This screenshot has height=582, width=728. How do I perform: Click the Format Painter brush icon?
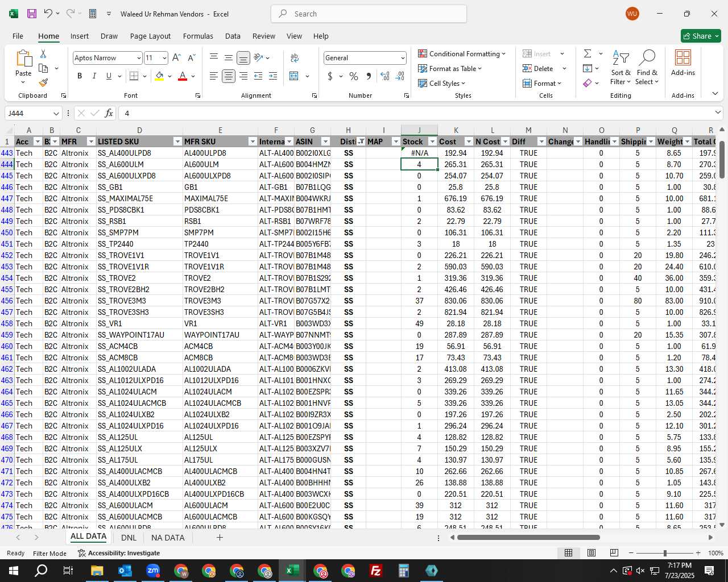tap(43, 82)
